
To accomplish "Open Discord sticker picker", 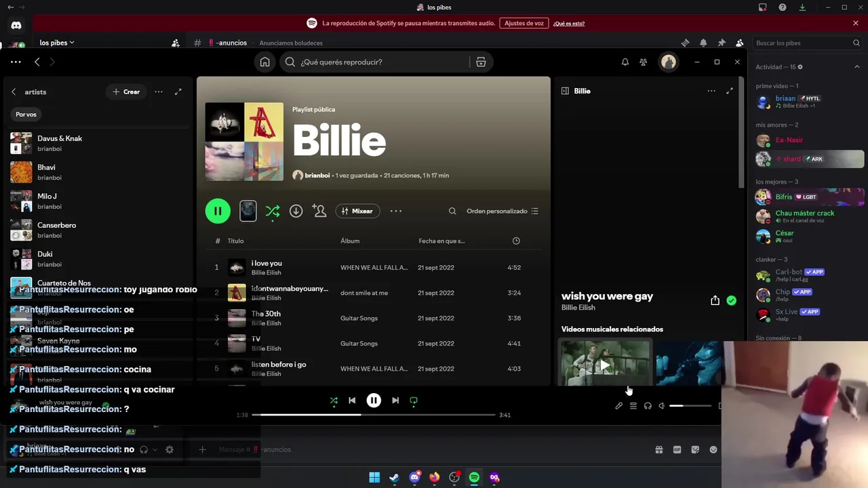I will point(695,449).
